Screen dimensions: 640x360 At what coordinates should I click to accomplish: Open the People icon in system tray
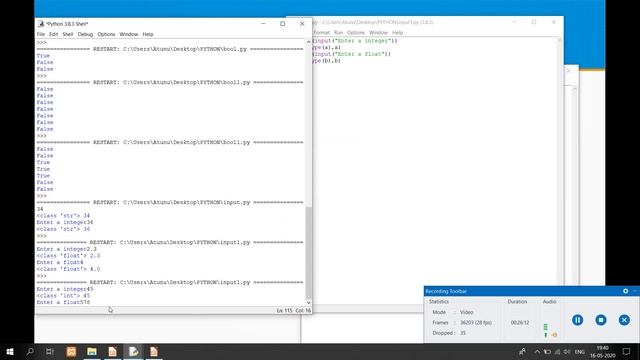coord(522,351)
